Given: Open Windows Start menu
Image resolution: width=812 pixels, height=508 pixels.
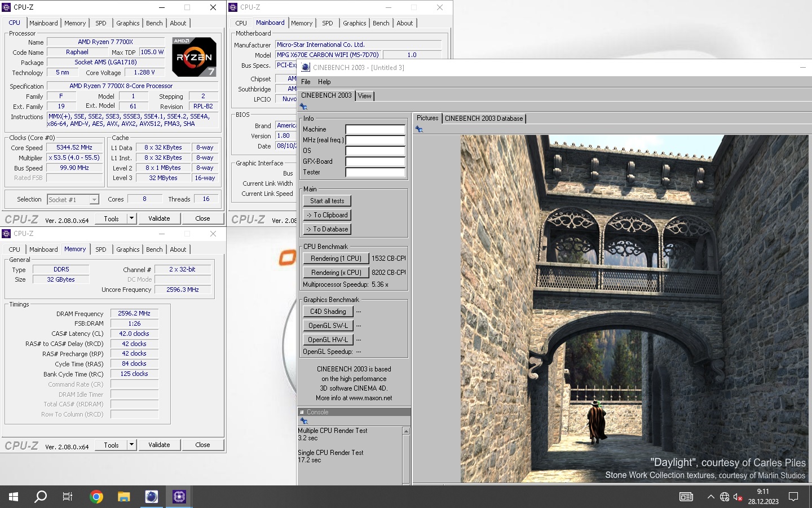Looking at the screenshot, I should pos(14,497).
